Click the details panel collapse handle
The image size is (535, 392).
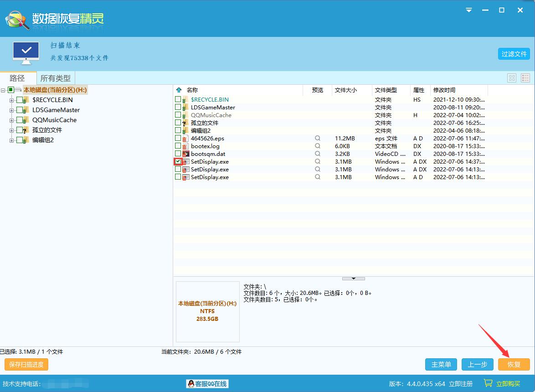click(x=353, y=278)
